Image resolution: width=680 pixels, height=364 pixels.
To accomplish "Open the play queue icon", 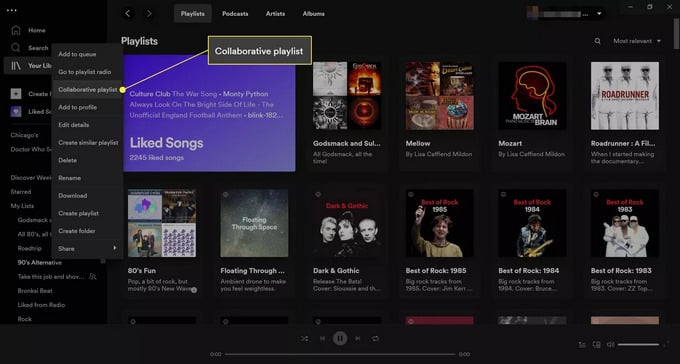I will click(x=582, y=344).
